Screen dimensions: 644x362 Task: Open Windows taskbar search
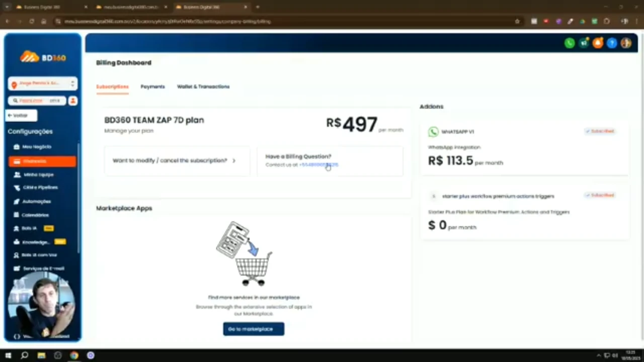(25, 355)
